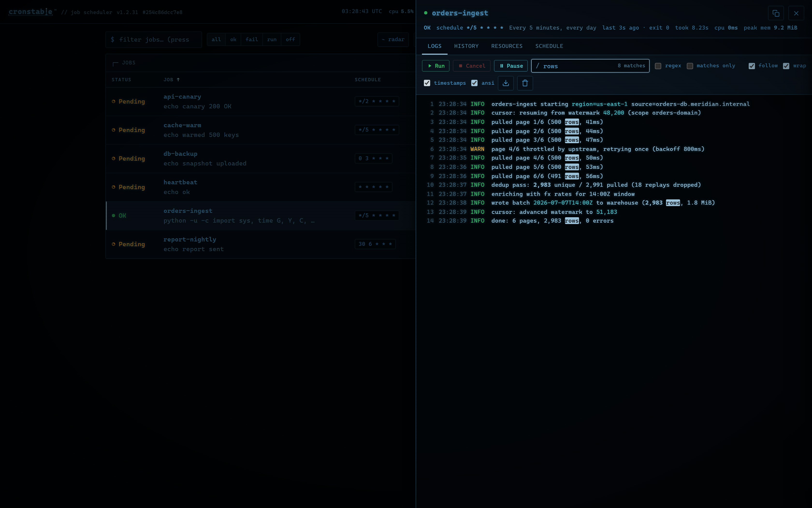
Task: Toggle the timestamps checkbox
Action: pos(427,83)
